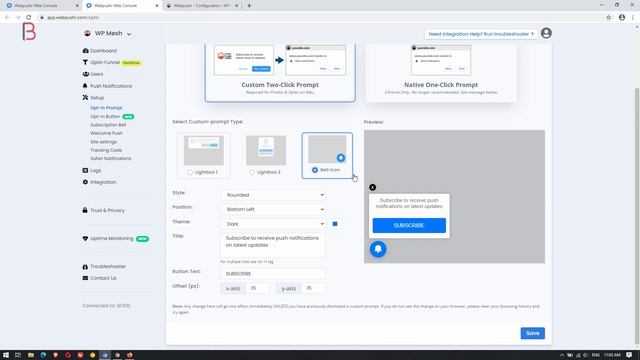Image resolution: width=640 pixels, height=360 pixels.
Task: Open Trust & Privacy page
Action: click(x=107, y=210)
